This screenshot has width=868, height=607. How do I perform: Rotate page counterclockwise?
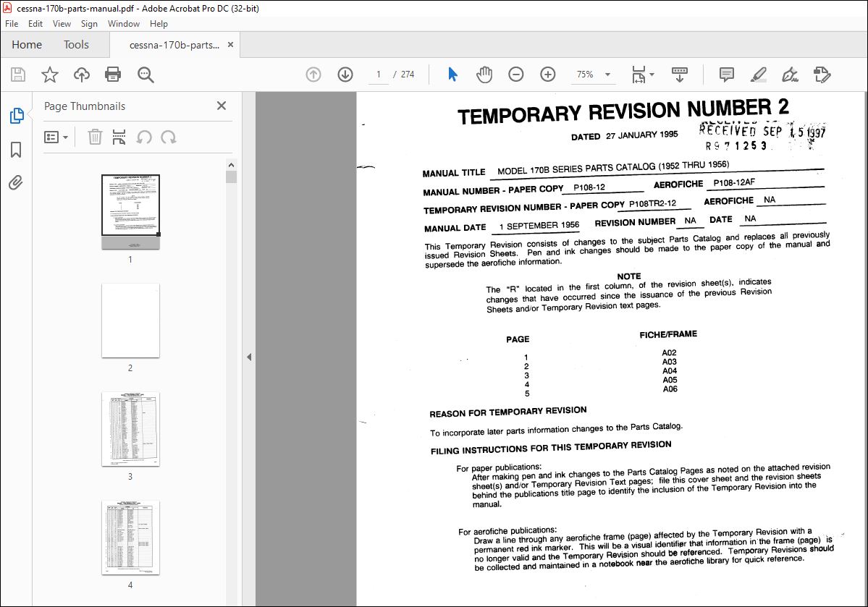coord(144,137)
